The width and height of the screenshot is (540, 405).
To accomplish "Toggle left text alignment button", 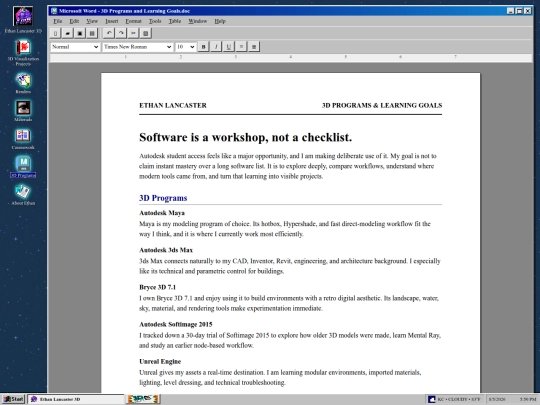I will pyautogui.click(x=241, y=46).
